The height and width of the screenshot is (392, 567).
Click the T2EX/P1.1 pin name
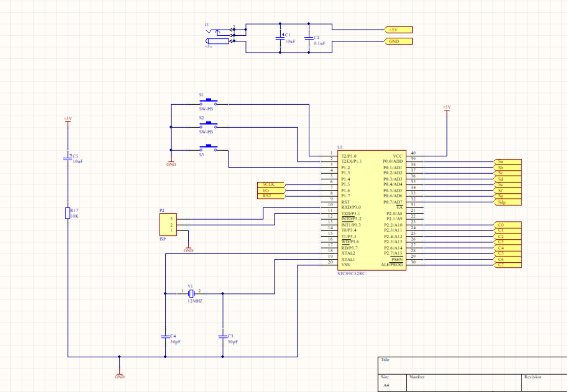click(x=351, y=161)
